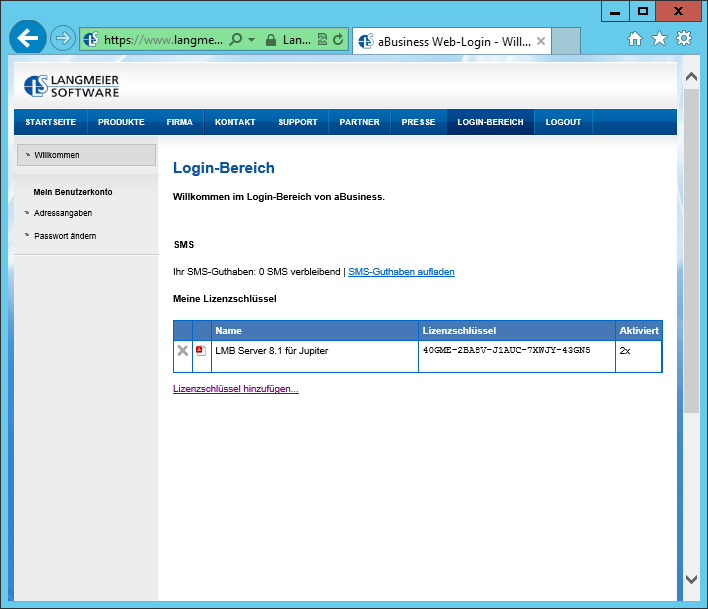708x609 pixels.
Task: Close the aBusiness Web-Login tab
Action: [540, 41]
